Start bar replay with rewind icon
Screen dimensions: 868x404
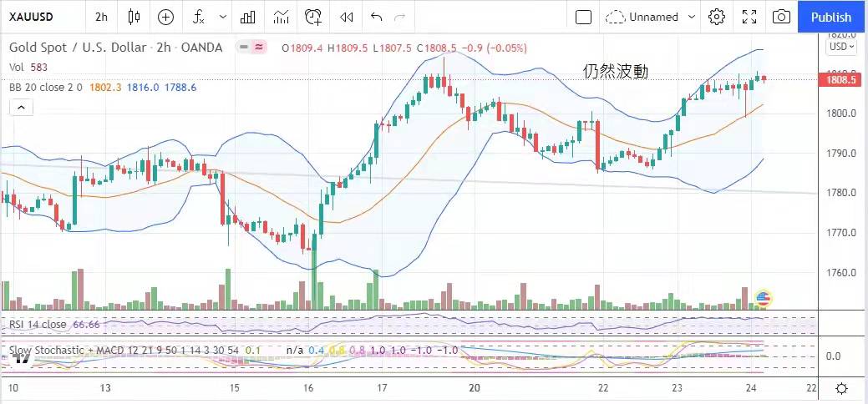pyautogui.click(x=346, y=17)
